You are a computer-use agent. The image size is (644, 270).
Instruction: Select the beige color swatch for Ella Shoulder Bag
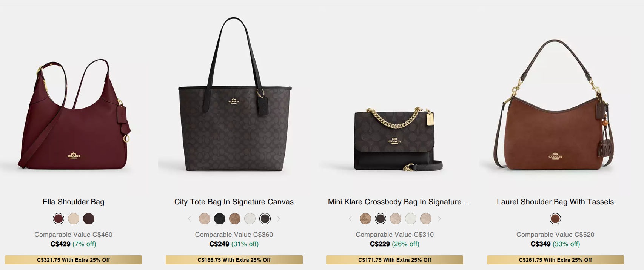click(x=74, y=219)
